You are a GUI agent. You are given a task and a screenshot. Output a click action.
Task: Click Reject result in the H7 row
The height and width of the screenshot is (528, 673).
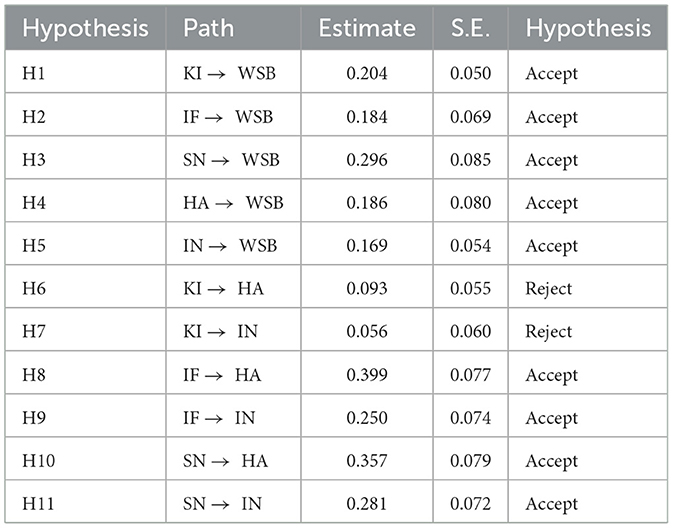[x=549, y=332]
